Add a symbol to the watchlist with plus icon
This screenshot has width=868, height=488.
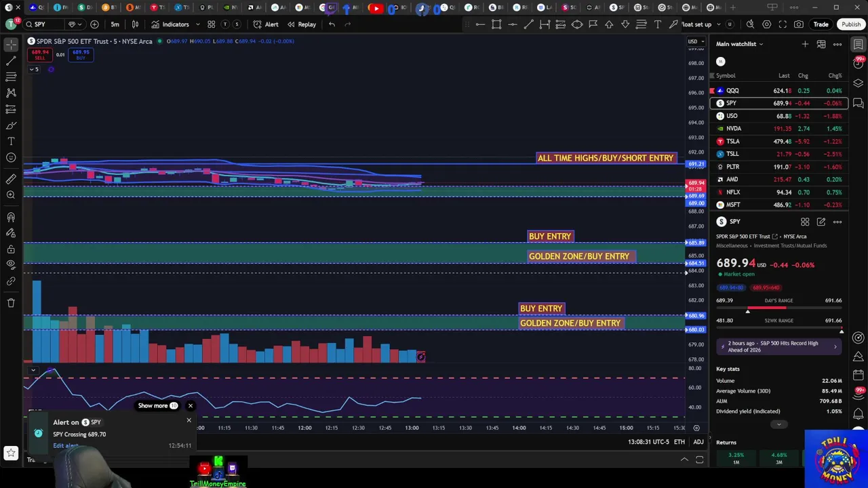click(x=805, y=44)
